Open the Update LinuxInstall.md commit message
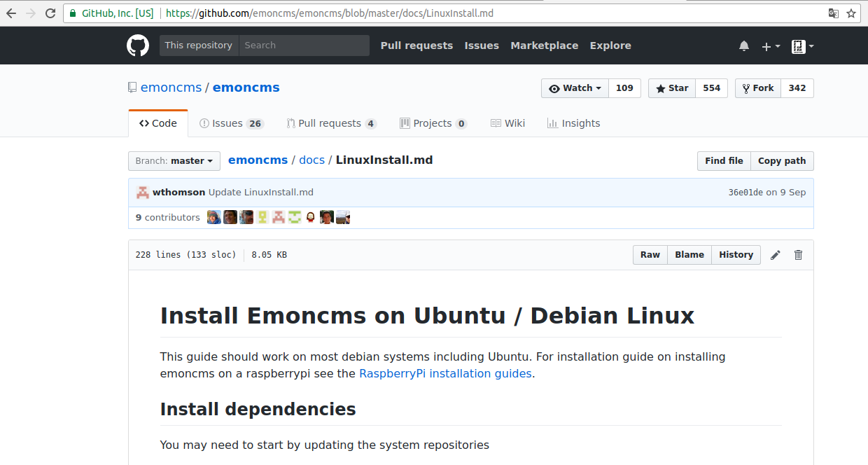Viewport: 868px width, 465px height. click(x=261, y=193)
